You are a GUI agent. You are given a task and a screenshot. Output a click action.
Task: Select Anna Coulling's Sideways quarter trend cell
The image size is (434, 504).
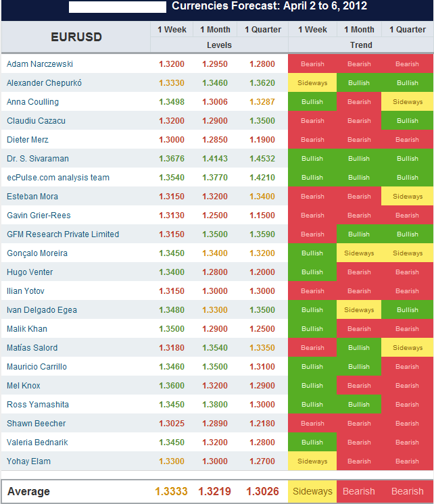coord(407,102)
